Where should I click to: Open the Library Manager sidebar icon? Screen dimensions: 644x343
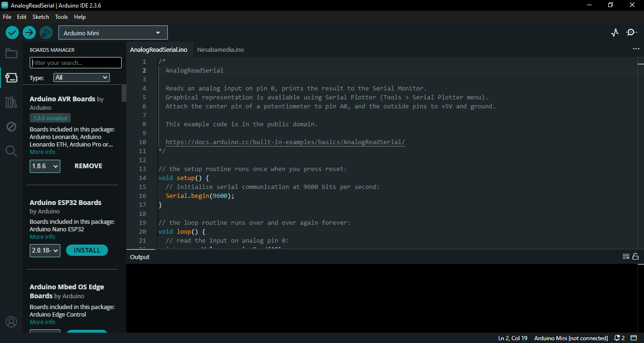(11, 102)
